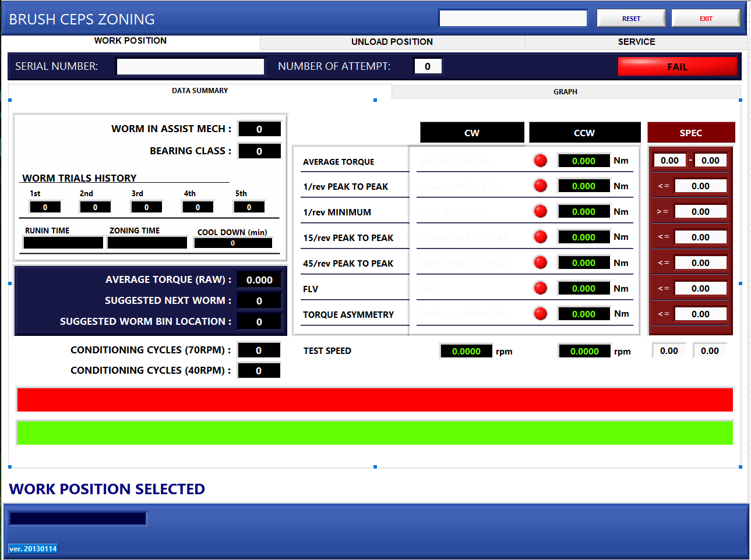Click the Serial Number input field
The width and height of the screenshot is (751, 560).
[191, 67]
